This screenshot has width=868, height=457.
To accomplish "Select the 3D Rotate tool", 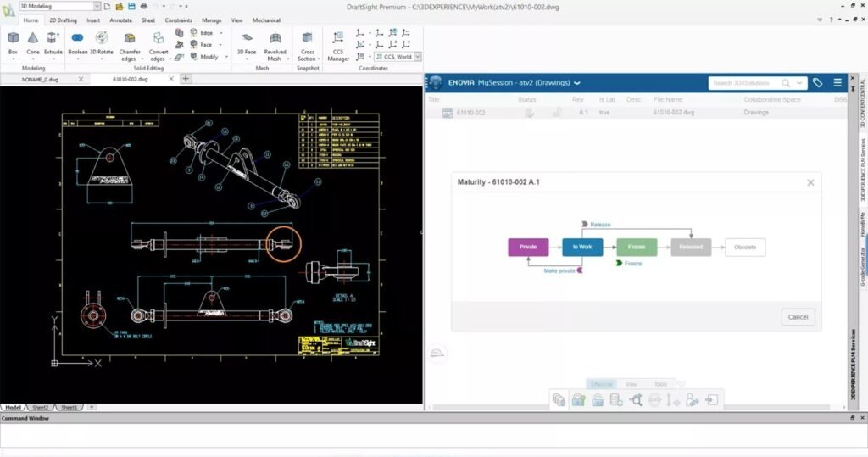I will click(x=102, y=43).
